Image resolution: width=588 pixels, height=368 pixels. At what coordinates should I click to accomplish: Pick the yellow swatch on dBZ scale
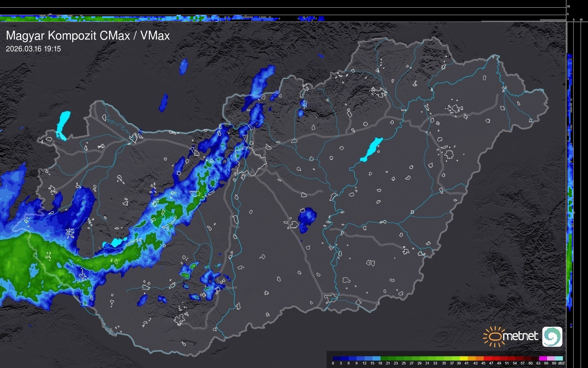coord(464,358)
